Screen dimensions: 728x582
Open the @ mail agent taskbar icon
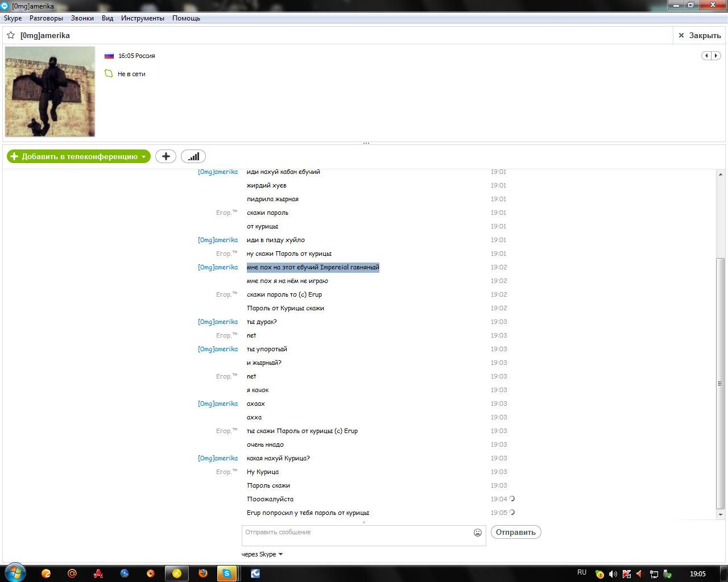coord(72,573)
